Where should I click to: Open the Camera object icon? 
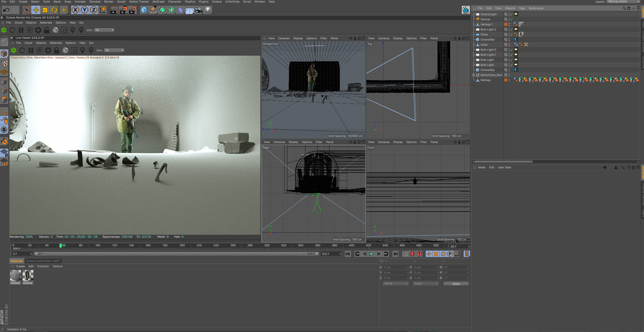point(199,10)
